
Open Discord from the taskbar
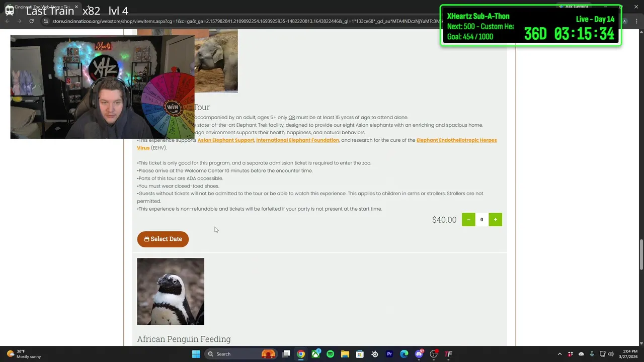(419, 354)
